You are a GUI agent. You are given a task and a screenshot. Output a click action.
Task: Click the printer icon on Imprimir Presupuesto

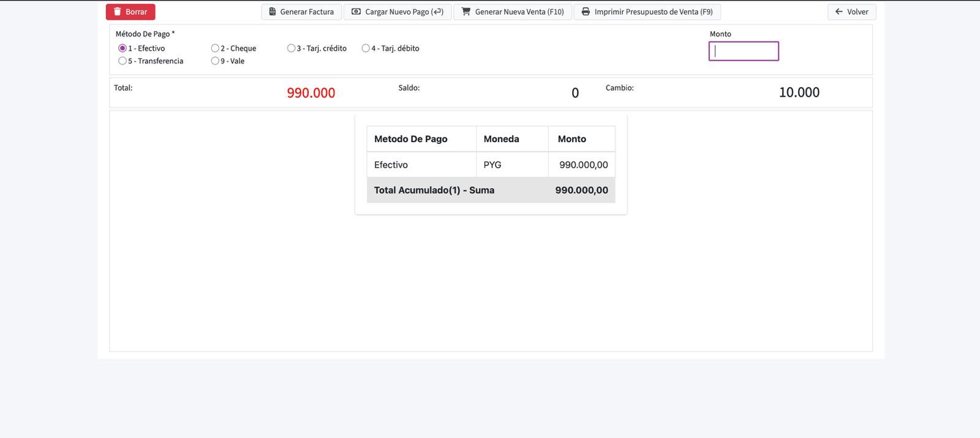pos(586,12)
